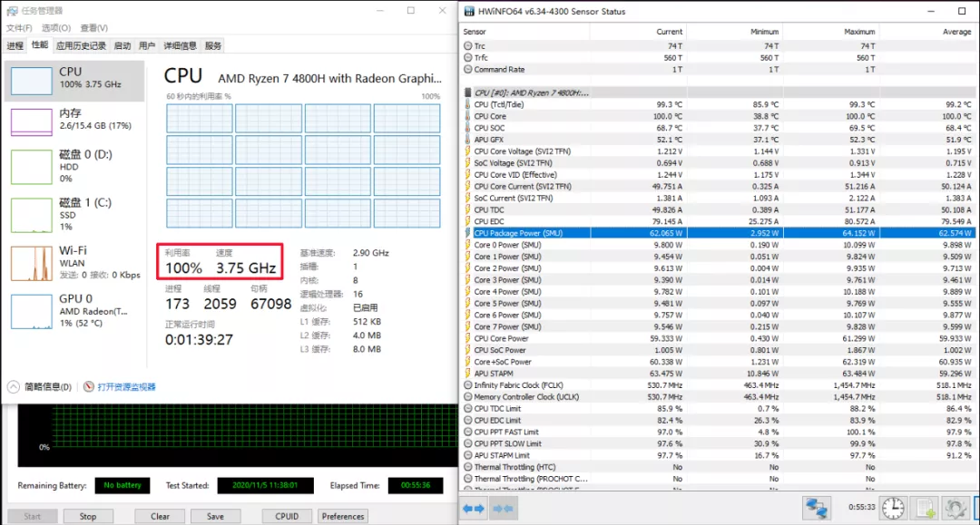Select 磁盘 1 (C:) SSD sidebar entry

[x=75, y=214]
